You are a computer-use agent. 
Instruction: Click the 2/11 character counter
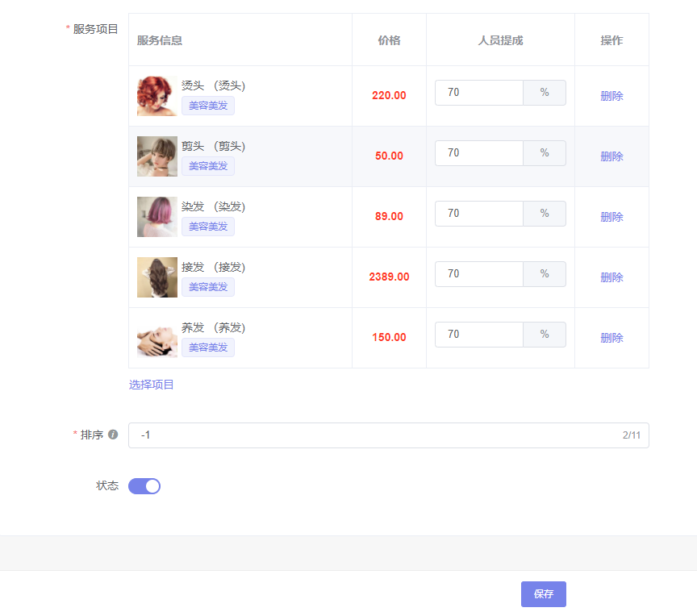tap(631, 435)
